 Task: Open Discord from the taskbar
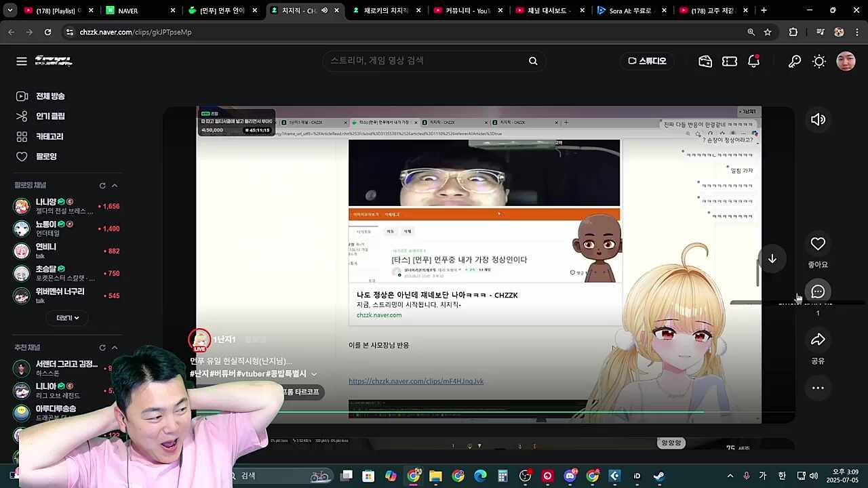point(570,476)
